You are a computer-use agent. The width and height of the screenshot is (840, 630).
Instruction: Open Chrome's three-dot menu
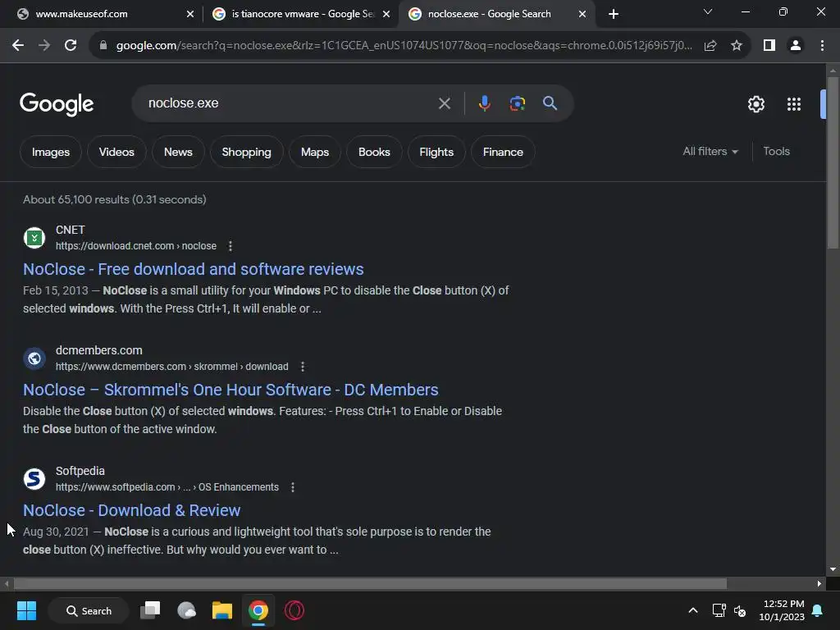point(822,46)
